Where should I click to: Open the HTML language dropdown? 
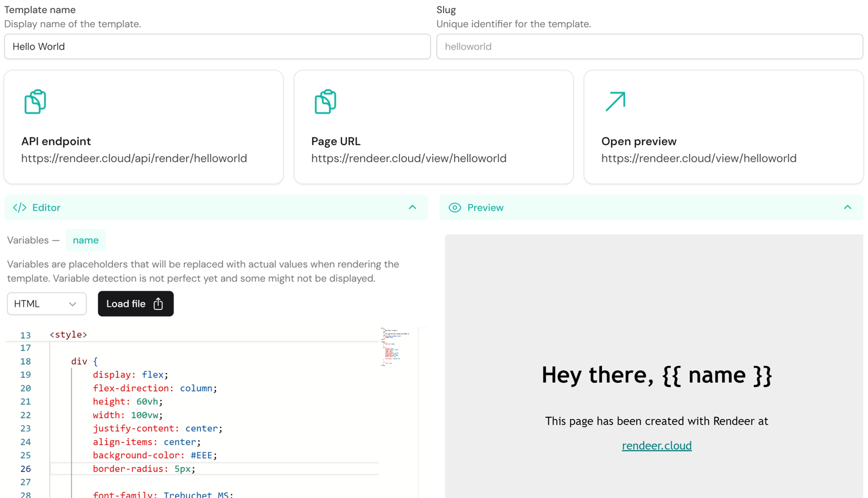[x=46, y=304]
